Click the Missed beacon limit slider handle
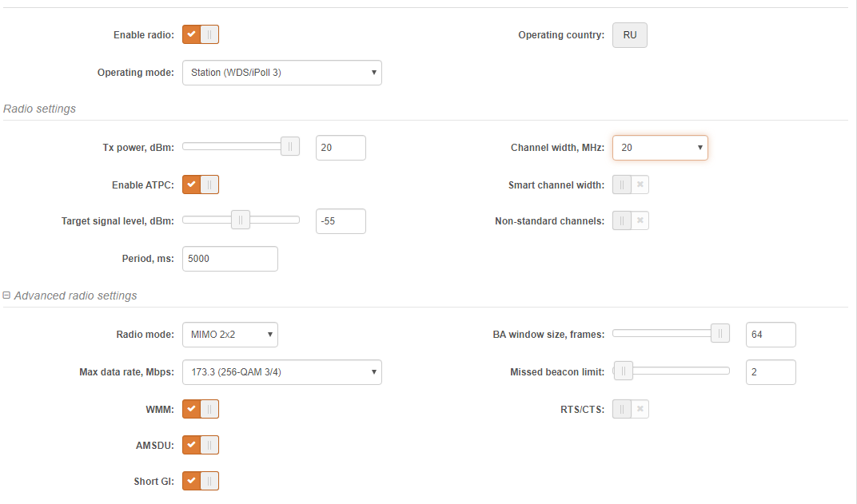 click(624, 370)
